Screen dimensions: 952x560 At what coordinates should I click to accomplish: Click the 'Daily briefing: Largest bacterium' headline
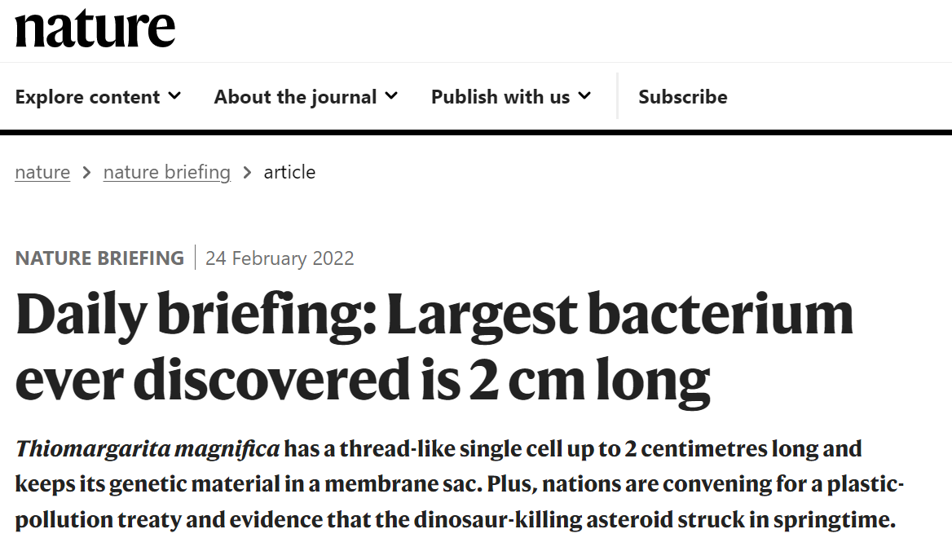[x=434, y=315]
